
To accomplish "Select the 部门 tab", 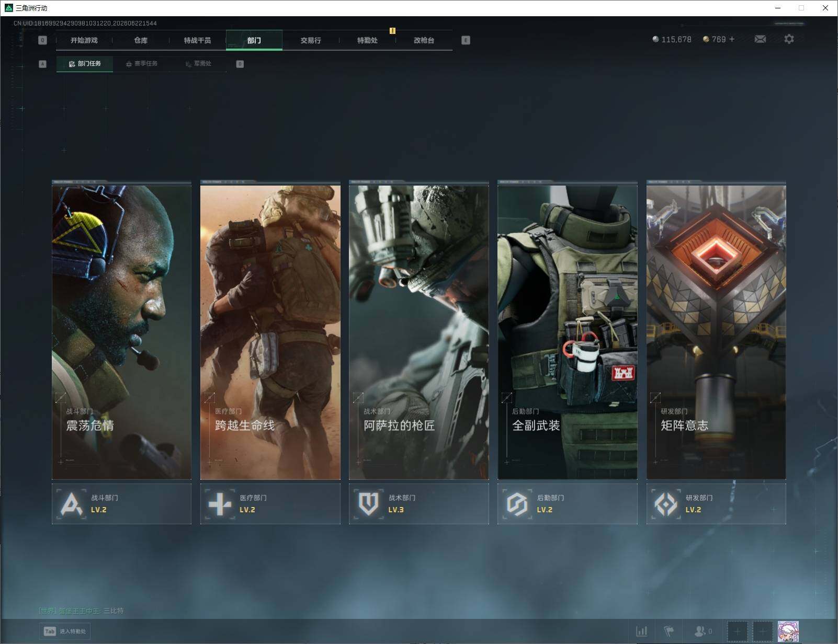I will (x=254, y=40).
